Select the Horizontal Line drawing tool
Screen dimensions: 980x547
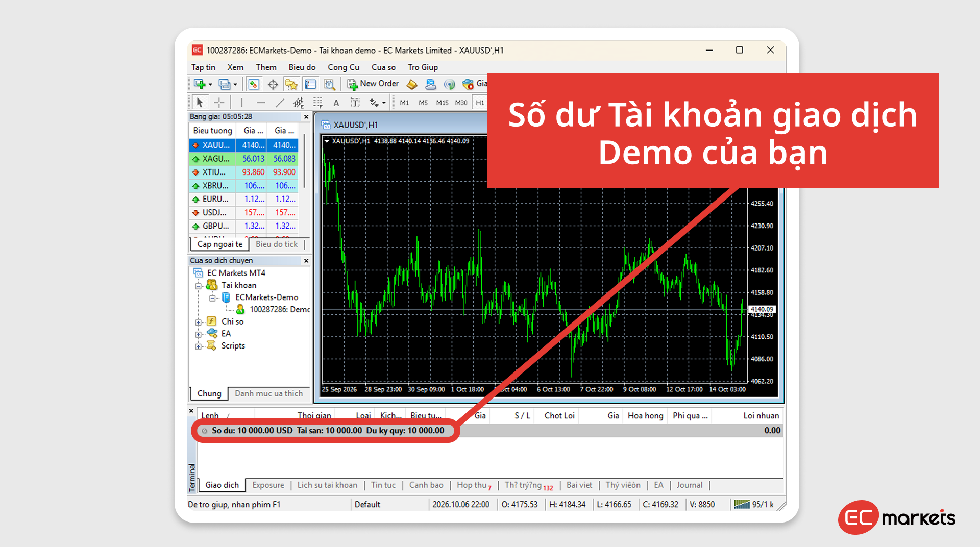pos(261,103)
